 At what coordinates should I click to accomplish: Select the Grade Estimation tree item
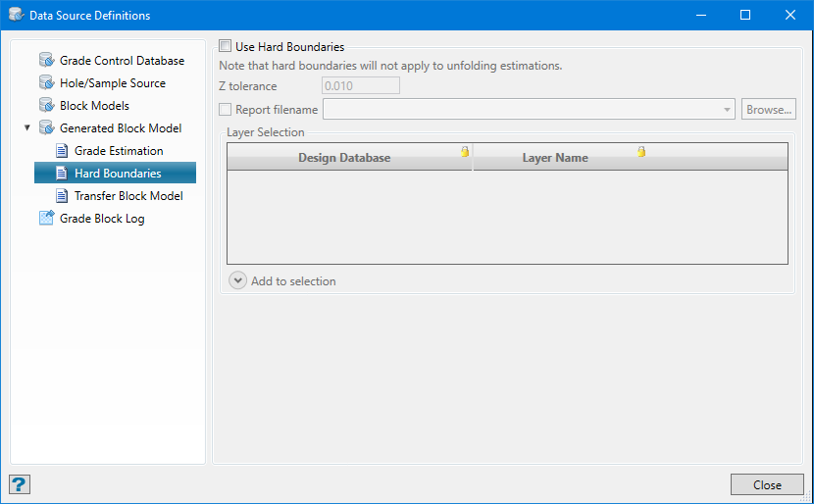click(x=118, y=151)
